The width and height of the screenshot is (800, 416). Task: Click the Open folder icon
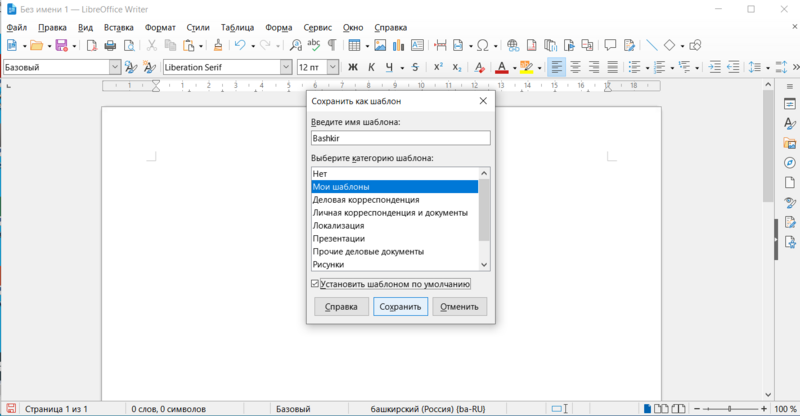(x=36, y=45)
